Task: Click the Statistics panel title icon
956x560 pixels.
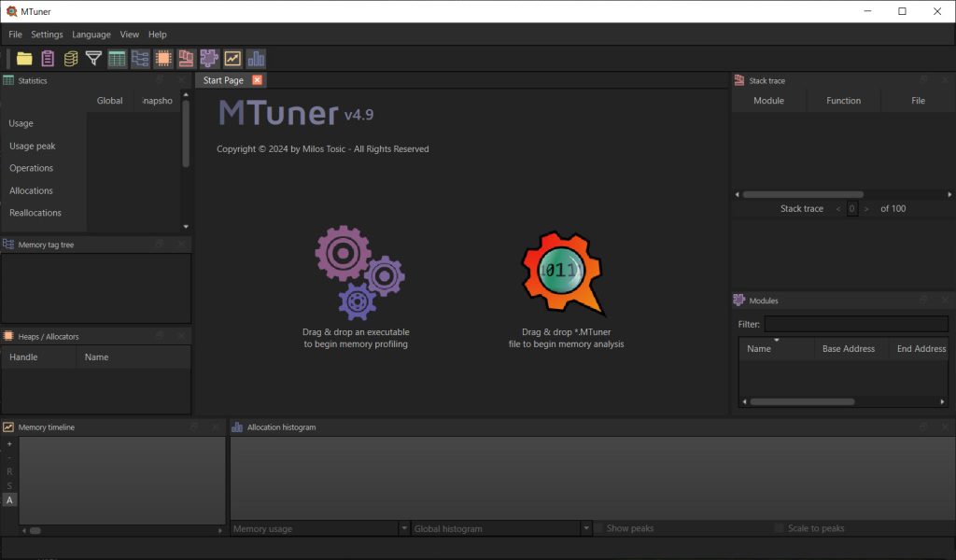Action: coord(8,80)
